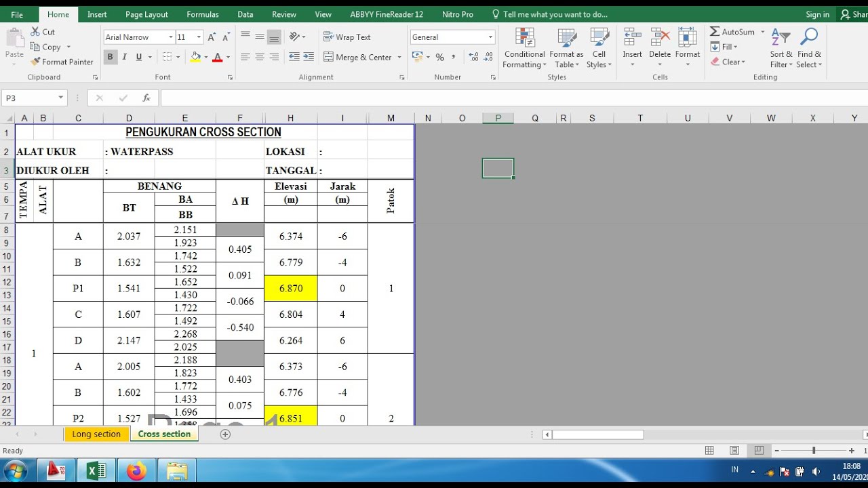Open Find & Select menu
The height and width of the screenshot is (488, 868).
pyautogui.click(x=809, y=48)
